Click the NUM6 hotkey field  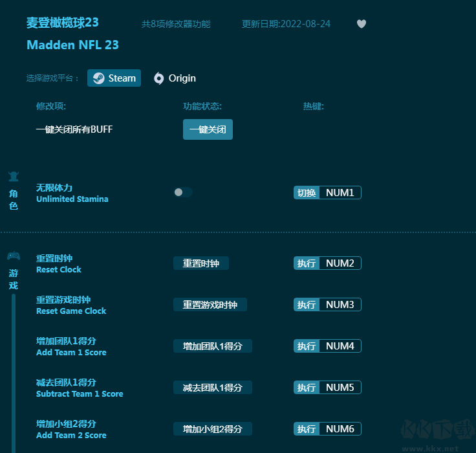click(x=340, y=429)
